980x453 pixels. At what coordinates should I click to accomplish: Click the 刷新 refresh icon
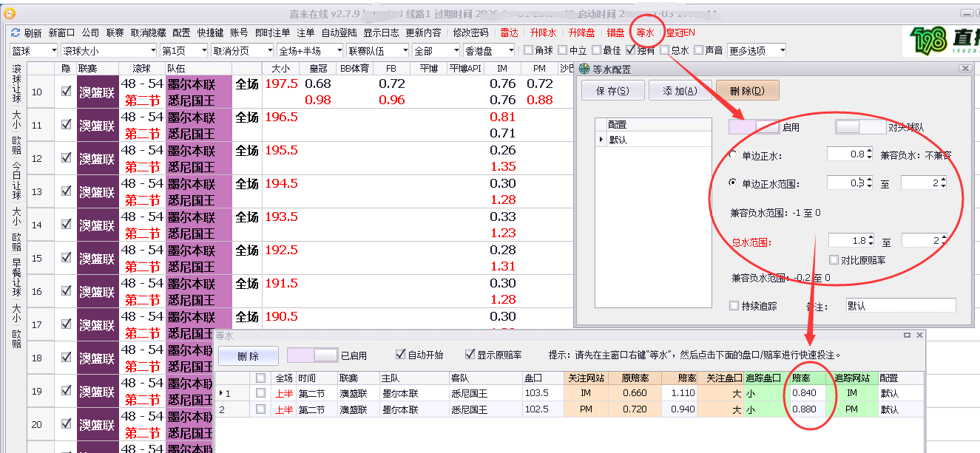coord(16,33)
